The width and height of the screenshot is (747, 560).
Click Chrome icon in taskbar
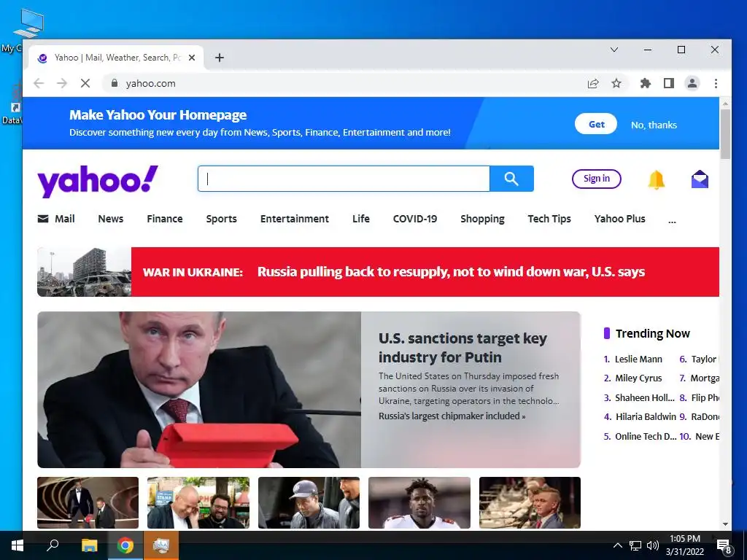(125, 545)
